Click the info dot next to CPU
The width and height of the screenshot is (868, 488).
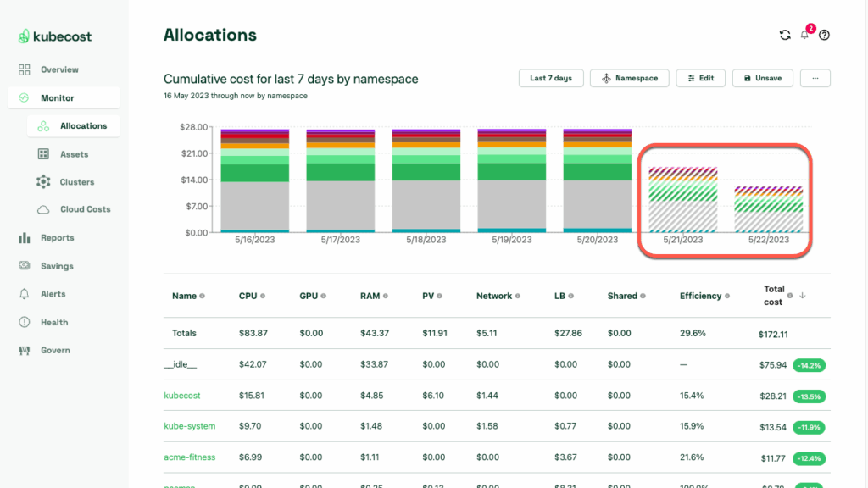(263, 297)
